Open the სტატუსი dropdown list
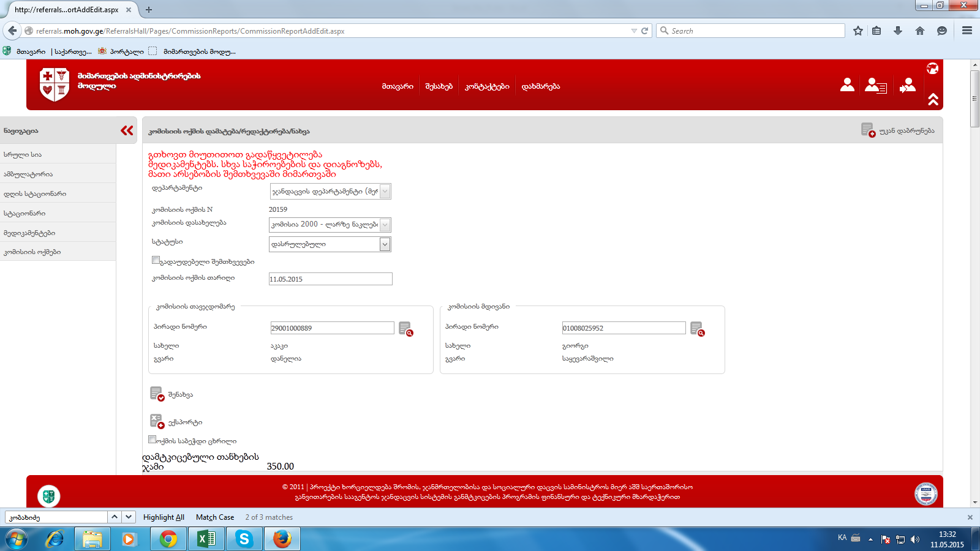 click(x=385, y=244)
